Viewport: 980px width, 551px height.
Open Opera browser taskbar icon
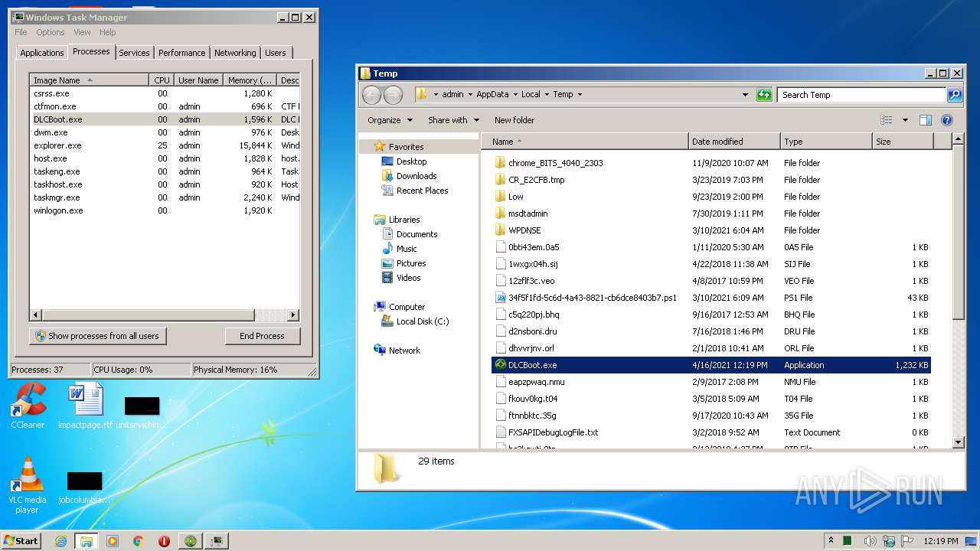[x=164, y=541]
